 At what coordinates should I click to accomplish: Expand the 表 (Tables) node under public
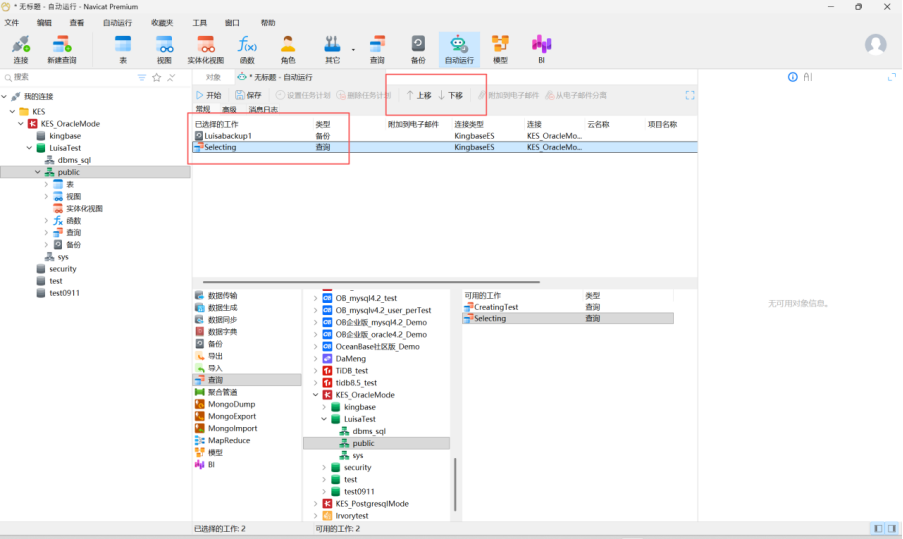46,184
